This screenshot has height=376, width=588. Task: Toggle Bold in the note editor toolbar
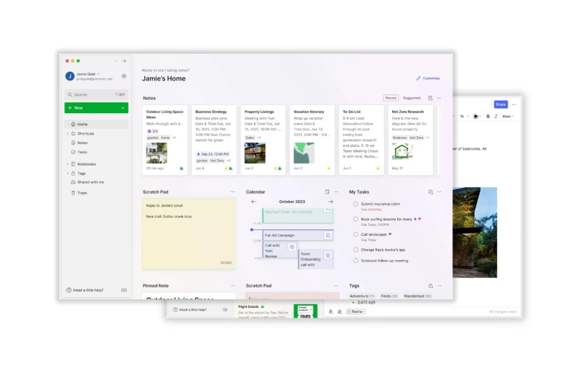[x=488, y=117]
